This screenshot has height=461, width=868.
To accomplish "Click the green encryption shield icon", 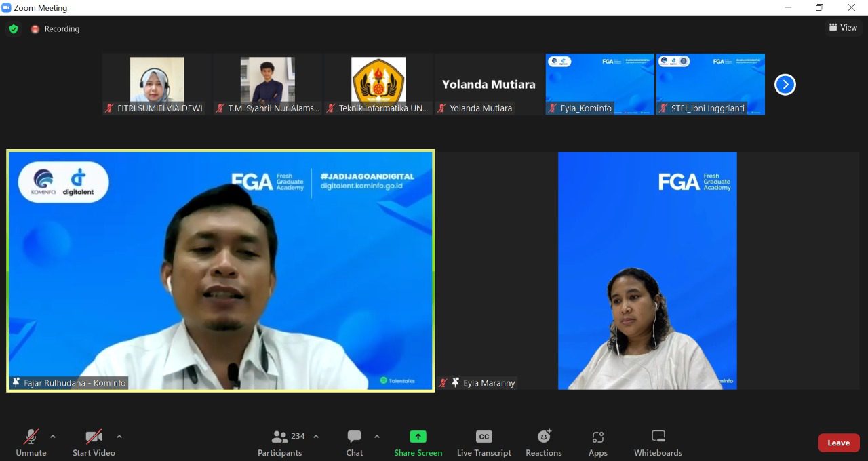I will 13,29.
